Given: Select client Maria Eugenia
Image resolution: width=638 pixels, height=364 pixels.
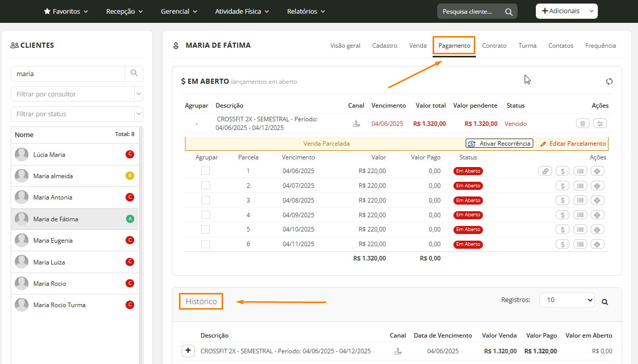Looking at the screenshot, I should point(74,240).
